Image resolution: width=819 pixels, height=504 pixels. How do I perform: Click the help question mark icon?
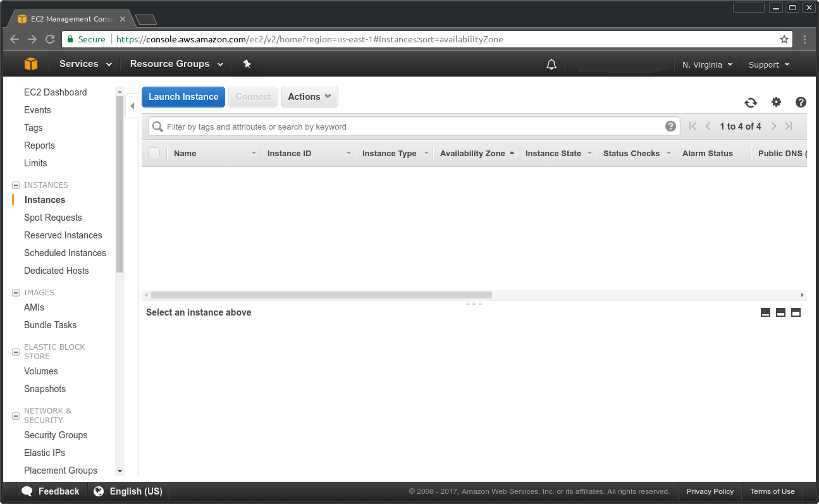click(x=801, y=102)
